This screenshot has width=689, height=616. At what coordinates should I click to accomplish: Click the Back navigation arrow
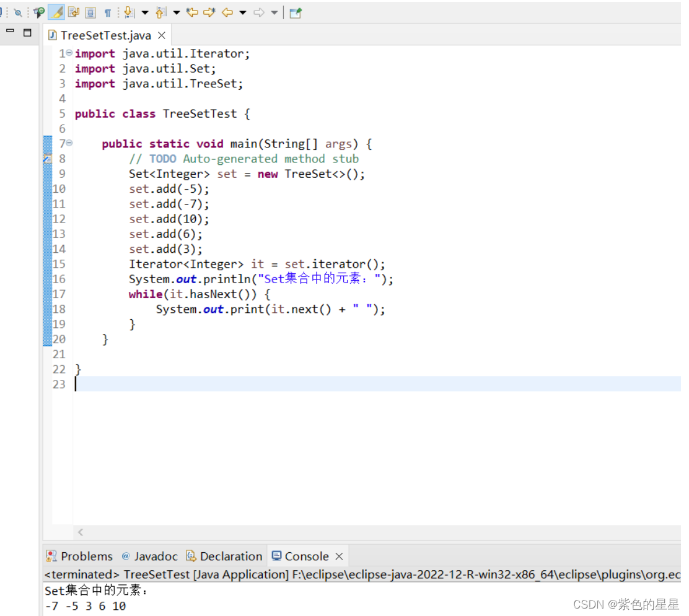pyautogui.click(x=227, y=13)
